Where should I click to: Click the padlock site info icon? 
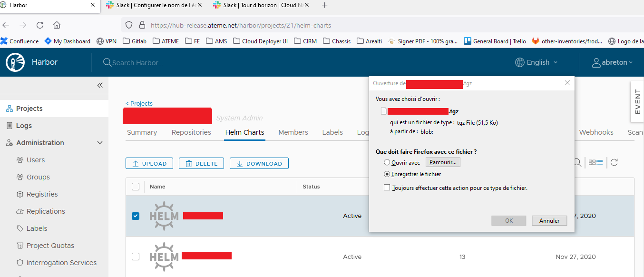coord(141,25)
